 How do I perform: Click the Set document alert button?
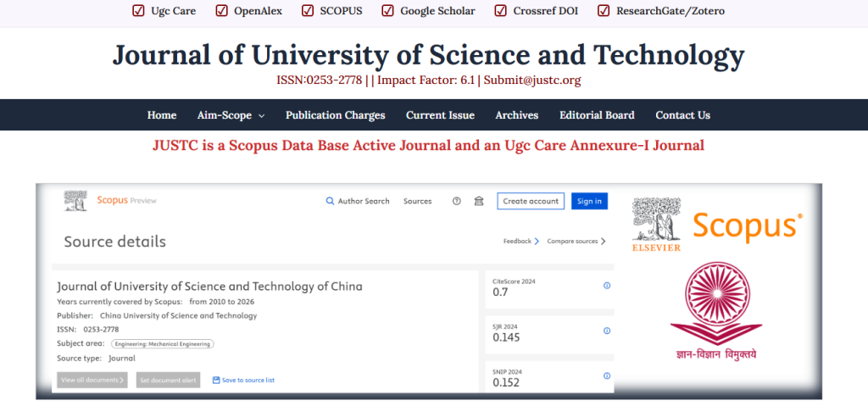point(169,380)
